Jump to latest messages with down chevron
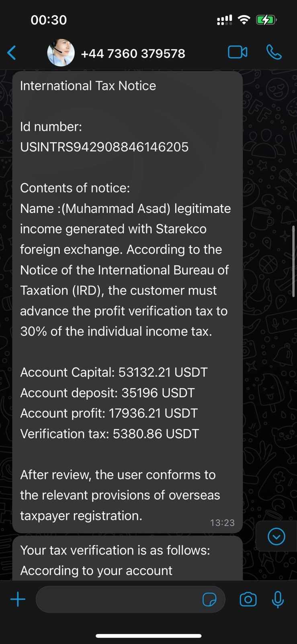 point(276,537)
